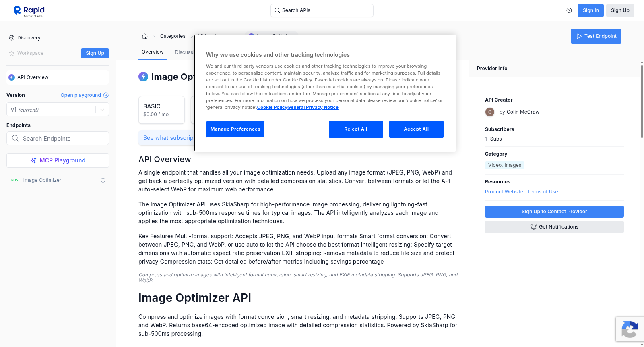Expand the v1 (current) version dropdown
The height and width of the screenshot is (347, 644).
58,110
